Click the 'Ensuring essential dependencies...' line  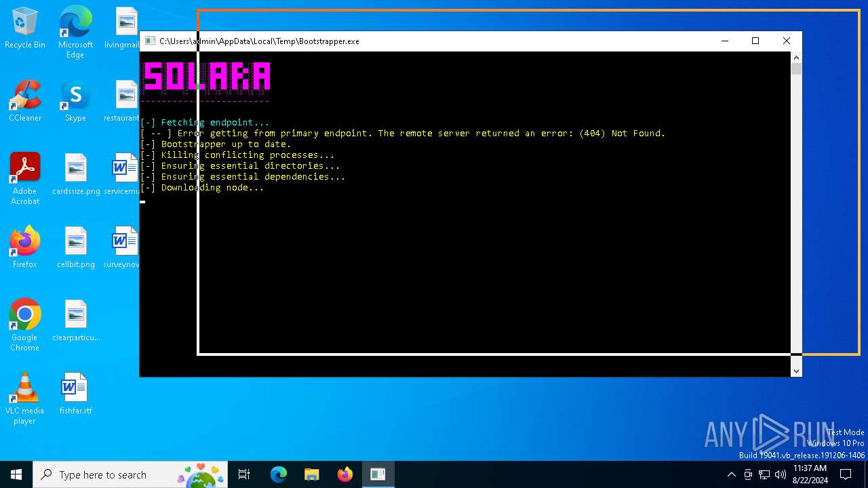point(243,177)
